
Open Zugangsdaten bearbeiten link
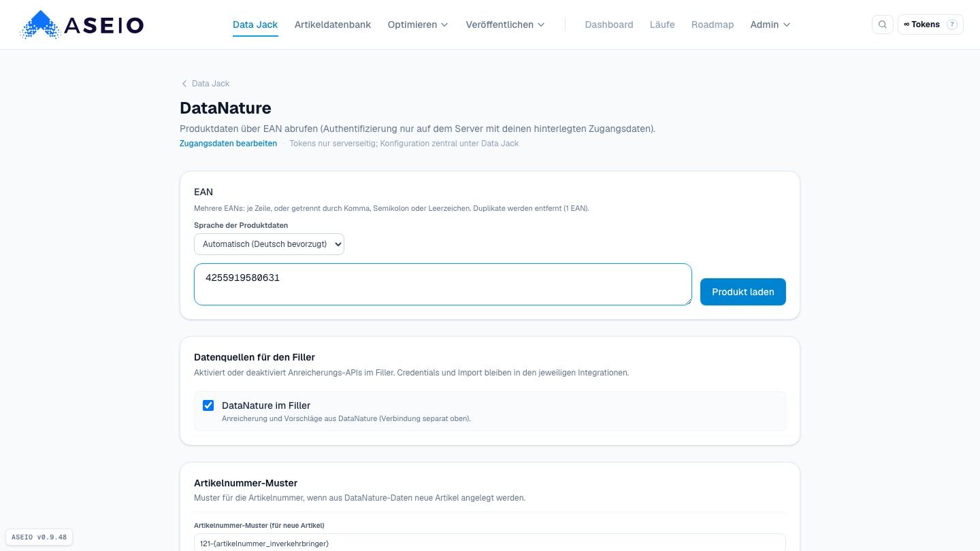tap(228, 144)
